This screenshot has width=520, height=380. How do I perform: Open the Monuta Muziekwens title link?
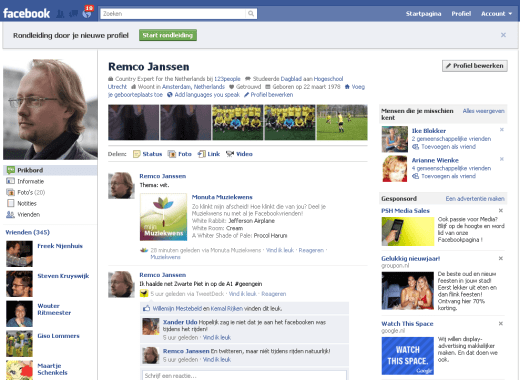coord(222,197)
